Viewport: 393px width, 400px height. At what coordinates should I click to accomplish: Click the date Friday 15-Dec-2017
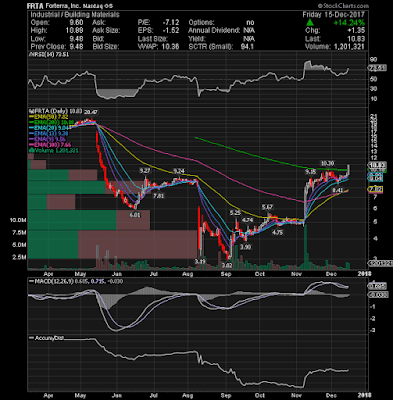pos(334,15)
